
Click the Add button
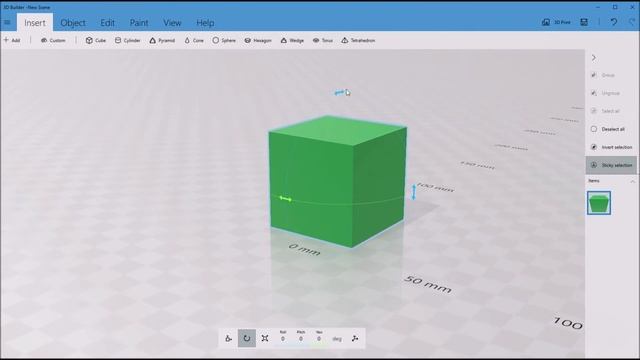click(x=12, y=40)
